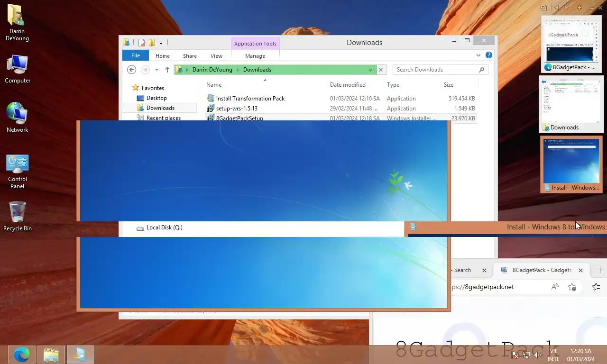The width and height of the screenshot is (607, 364).
Task: Open the Edge Favorites list icon
Action: tap(596, 287)
